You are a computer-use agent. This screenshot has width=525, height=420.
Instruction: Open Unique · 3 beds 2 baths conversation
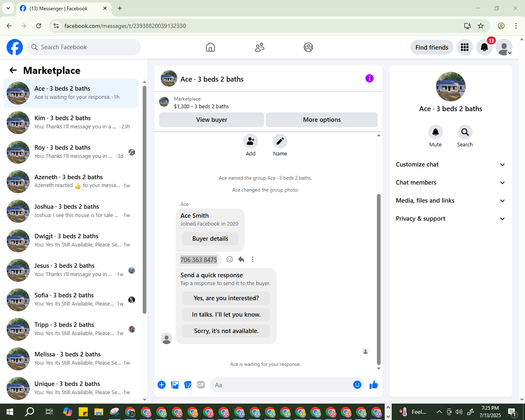pos(71,388)
